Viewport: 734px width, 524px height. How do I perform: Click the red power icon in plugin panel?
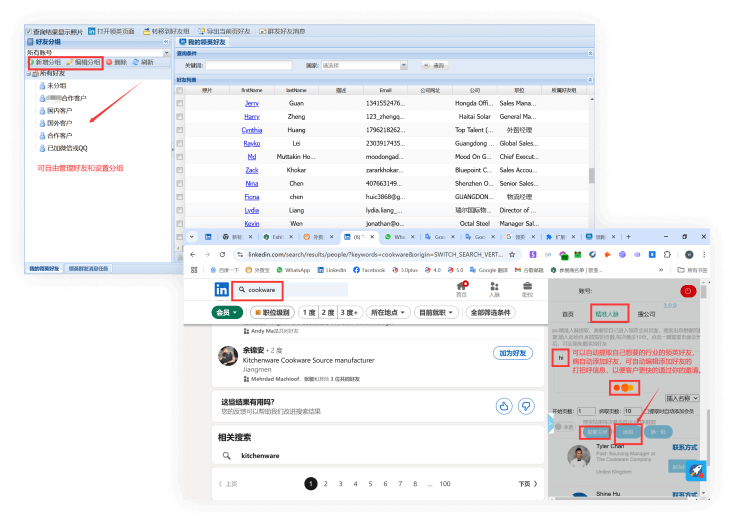coord(688,291)
